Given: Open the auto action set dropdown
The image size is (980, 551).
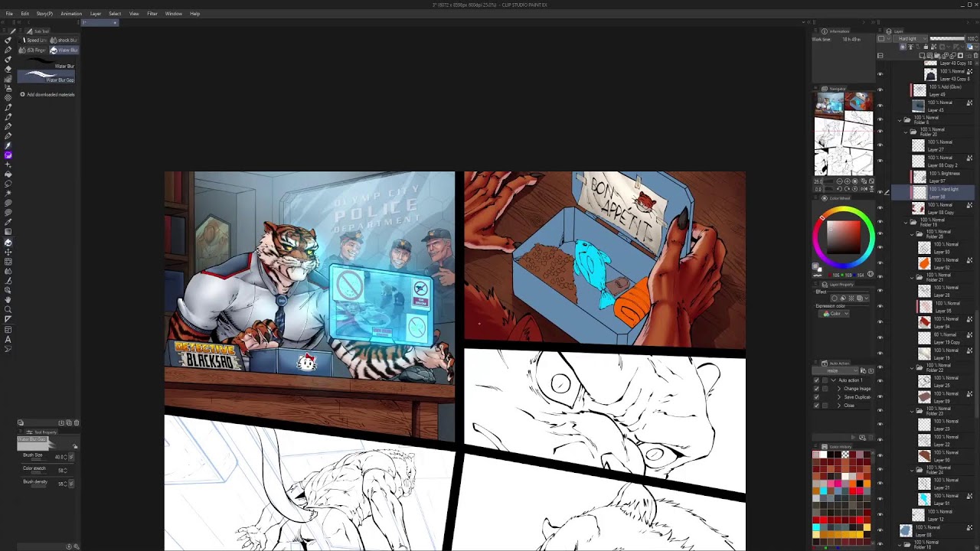Looking at the screenshot, I should click(836, 371).
